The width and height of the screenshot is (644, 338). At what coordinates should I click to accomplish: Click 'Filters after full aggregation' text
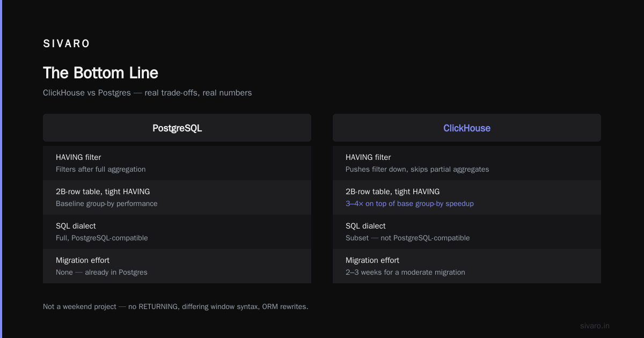point(101,169)
